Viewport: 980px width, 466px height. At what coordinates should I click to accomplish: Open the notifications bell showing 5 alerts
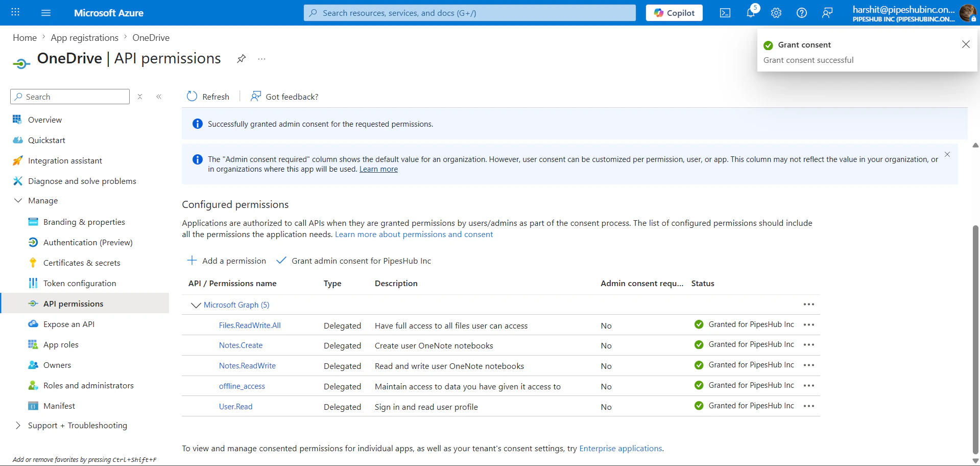(750, 13)
